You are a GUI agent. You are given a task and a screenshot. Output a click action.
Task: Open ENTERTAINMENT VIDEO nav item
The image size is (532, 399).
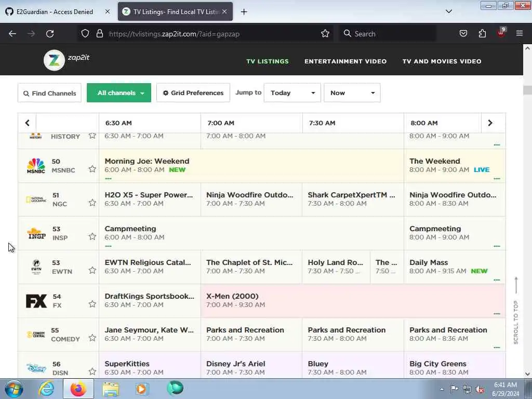tap(345, 61)
